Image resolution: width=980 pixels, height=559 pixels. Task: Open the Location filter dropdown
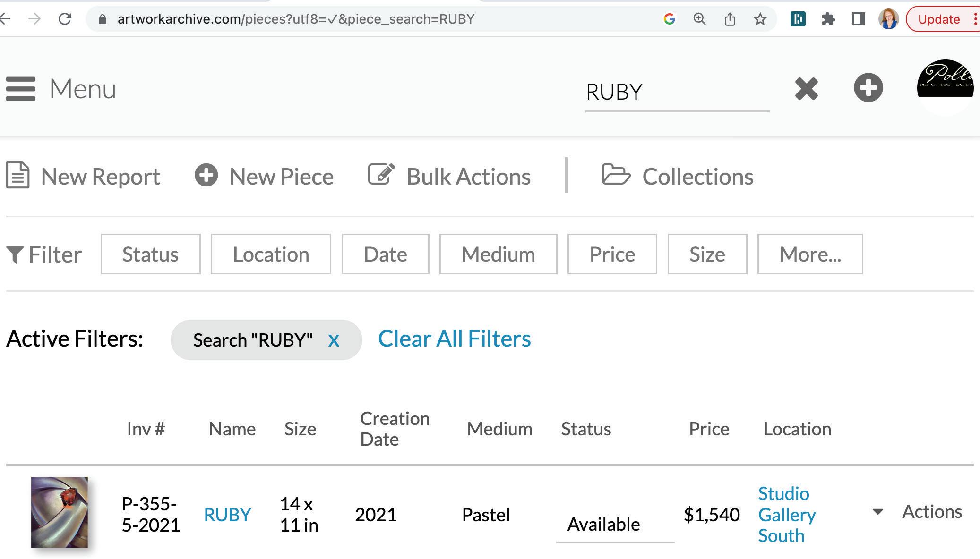point(271,254)
